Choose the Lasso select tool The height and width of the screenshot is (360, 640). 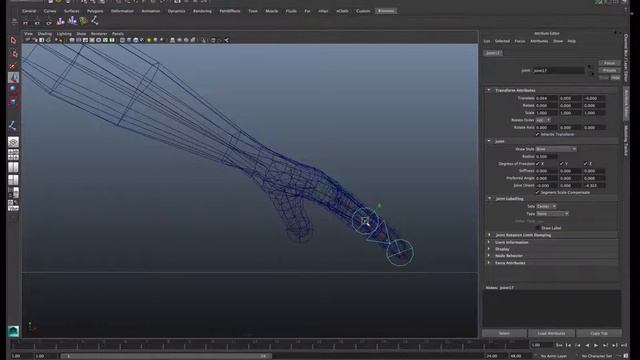click(13, 53)
